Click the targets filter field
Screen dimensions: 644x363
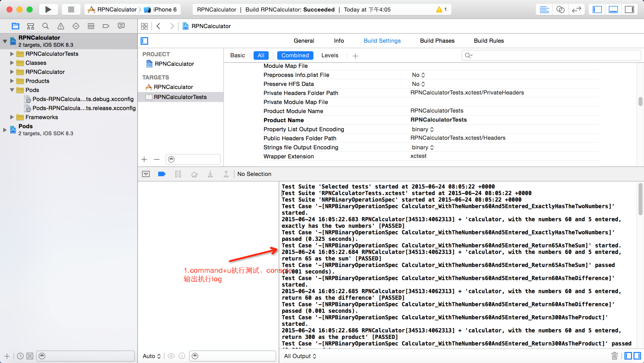click(193, 159)
